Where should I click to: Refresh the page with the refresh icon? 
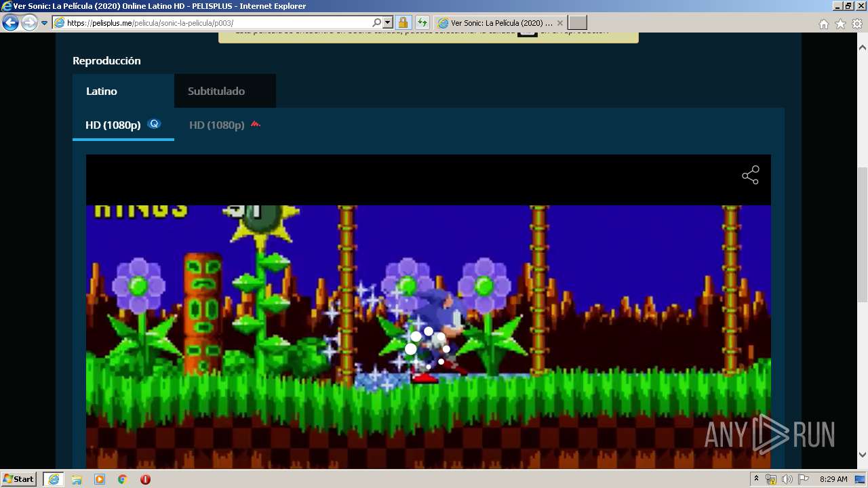[x=422, y=23]
